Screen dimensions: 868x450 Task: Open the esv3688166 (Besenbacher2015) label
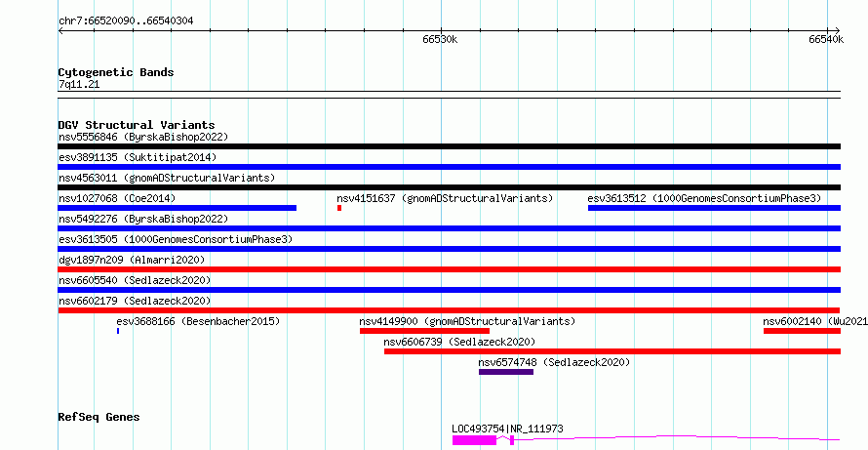click(x=198, y=321)
